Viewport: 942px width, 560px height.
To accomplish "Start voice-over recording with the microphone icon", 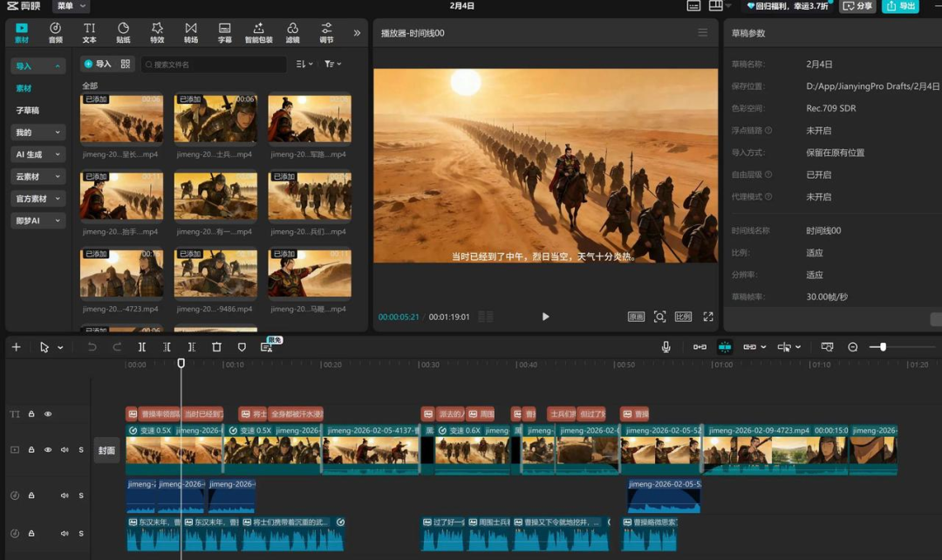I will coord(666,346).
